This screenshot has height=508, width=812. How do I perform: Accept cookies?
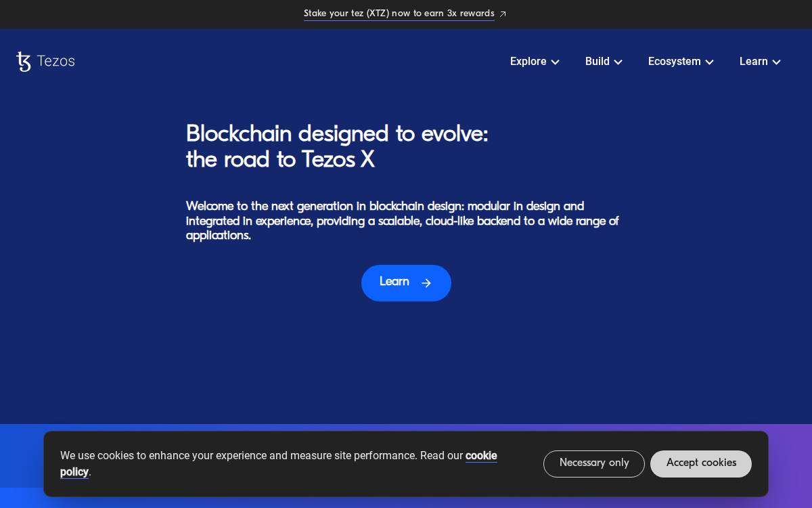coord(701,464)
